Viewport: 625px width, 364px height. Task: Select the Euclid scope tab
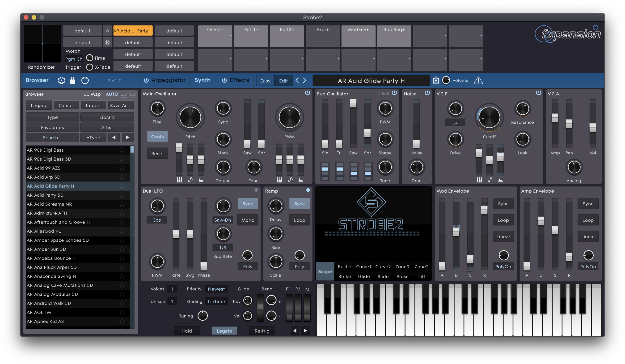(345, 267)
